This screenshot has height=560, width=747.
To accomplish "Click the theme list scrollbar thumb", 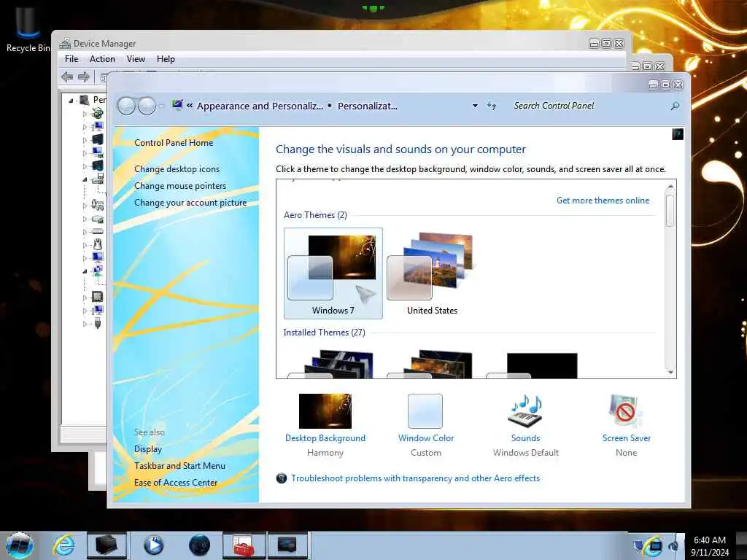I will 670,209.
